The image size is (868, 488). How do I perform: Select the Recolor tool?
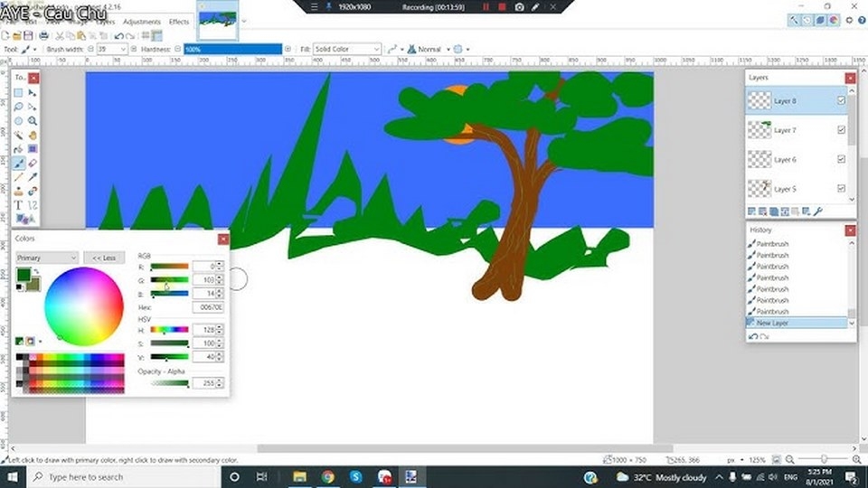pyautogui.click(x=33, y=192)
